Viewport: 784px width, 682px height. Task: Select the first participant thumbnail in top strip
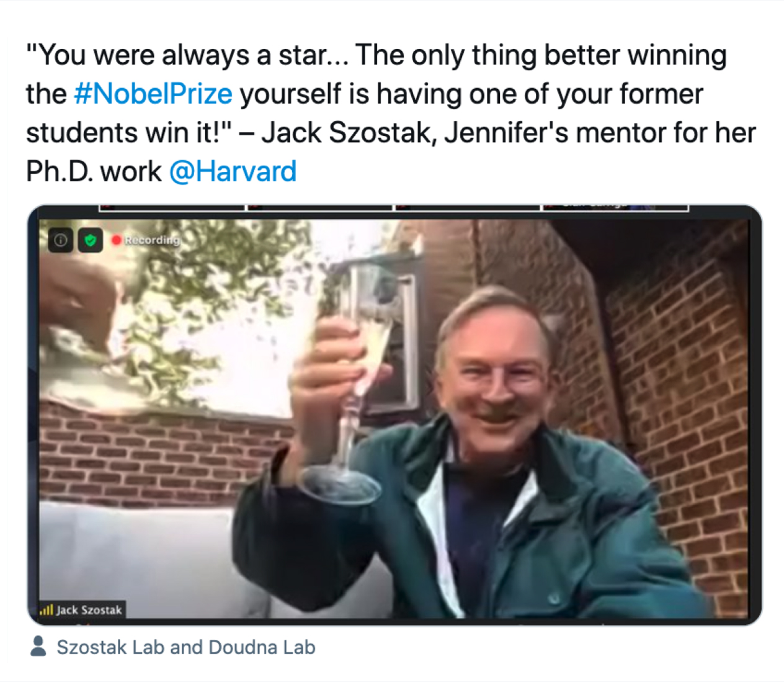172,208
